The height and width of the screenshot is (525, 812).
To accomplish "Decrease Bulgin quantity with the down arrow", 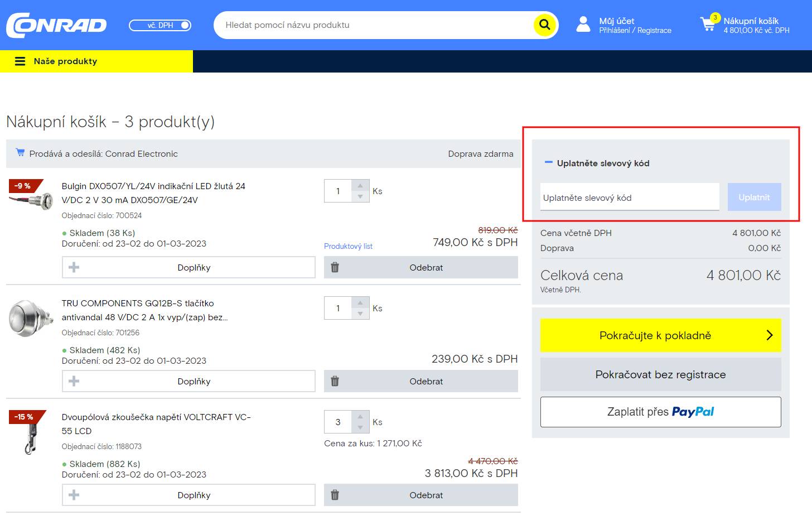I will 360,196.
